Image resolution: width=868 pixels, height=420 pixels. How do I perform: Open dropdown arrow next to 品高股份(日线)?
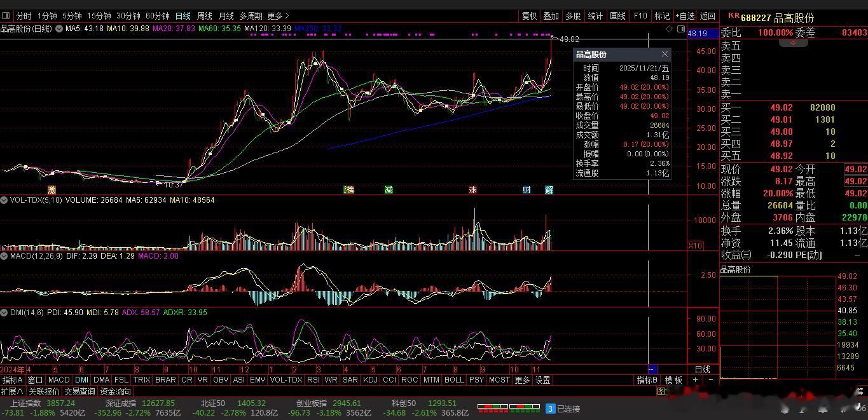pyautogui.click(x=59, y=29)
